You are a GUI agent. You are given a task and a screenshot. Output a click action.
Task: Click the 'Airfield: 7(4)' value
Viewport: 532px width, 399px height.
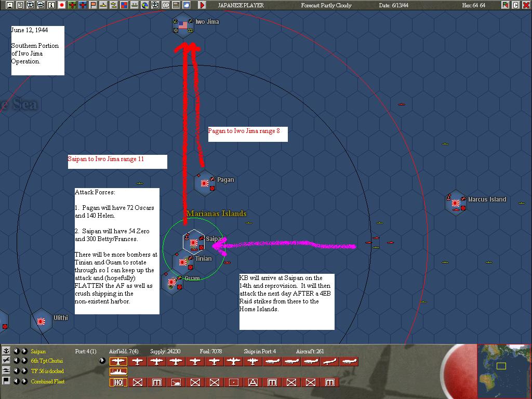click(124, 351)
